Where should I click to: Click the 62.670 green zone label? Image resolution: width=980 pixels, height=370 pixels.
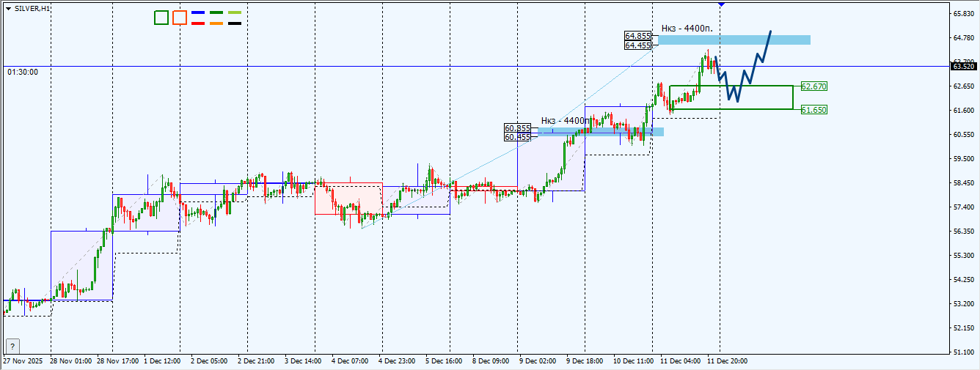pyautogui.click(x=814, y=86)
